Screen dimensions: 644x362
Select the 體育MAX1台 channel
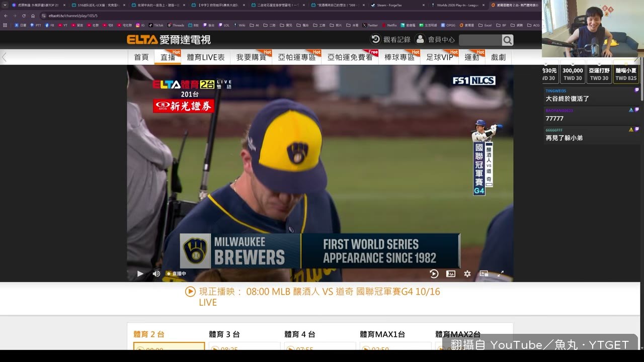(x=382, y=334)
